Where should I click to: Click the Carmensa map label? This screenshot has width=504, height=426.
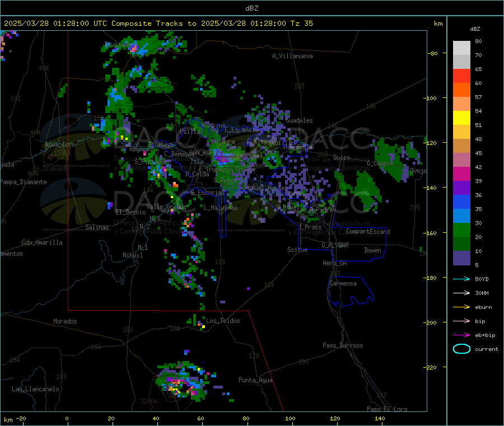(343, 283)
